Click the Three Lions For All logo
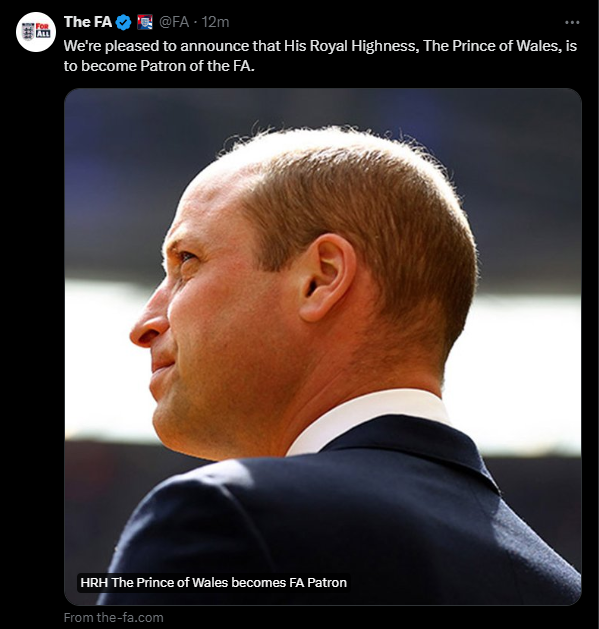Viewport: 599px width, 629px height. click(36, 32)
